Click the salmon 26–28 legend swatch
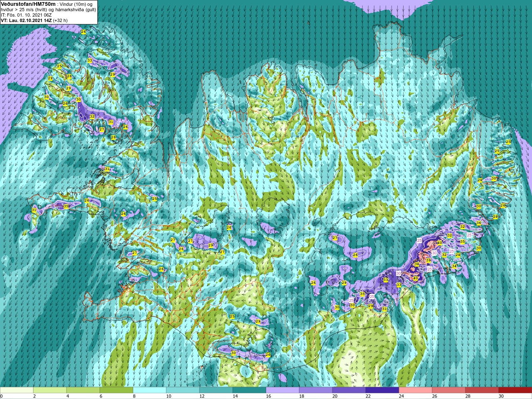 (449, 390)
